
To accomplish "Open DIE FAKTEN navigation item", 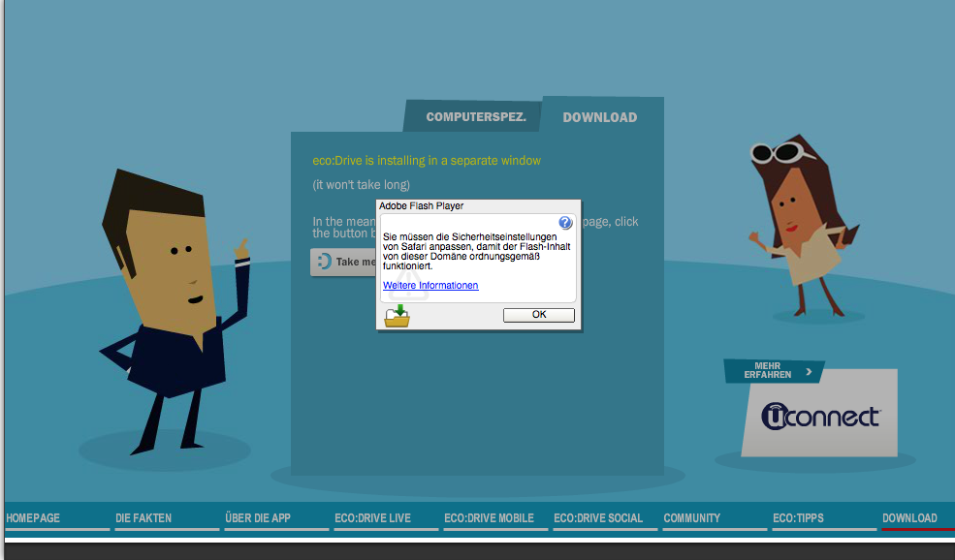I will (142, 518).
